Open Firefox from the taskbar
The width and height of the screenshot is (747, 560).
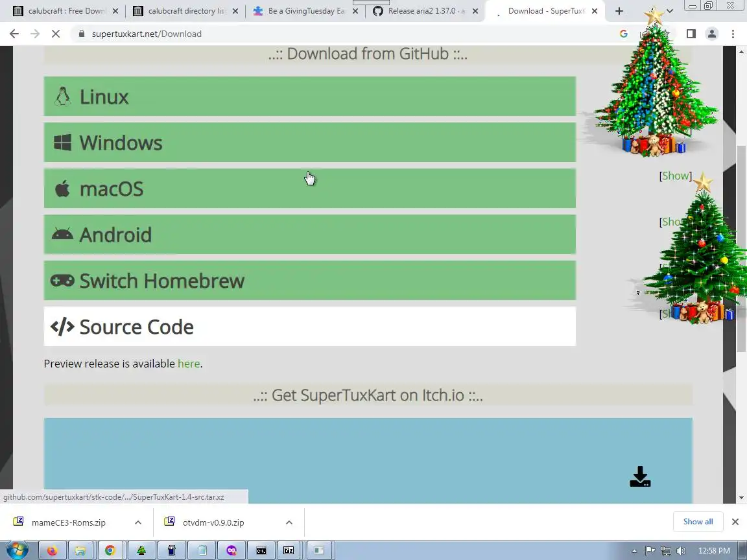click(x=51, y=550)
